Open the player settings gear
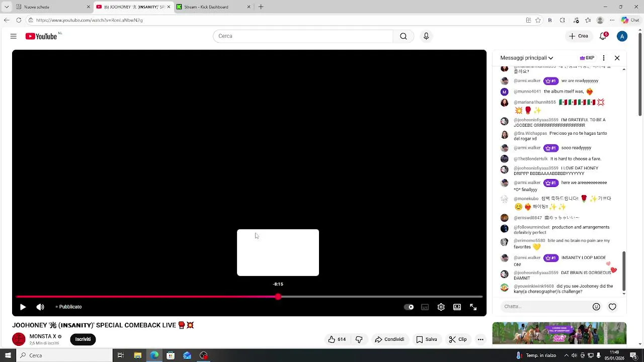Screen dimensions: 644x362 [441, 307]
